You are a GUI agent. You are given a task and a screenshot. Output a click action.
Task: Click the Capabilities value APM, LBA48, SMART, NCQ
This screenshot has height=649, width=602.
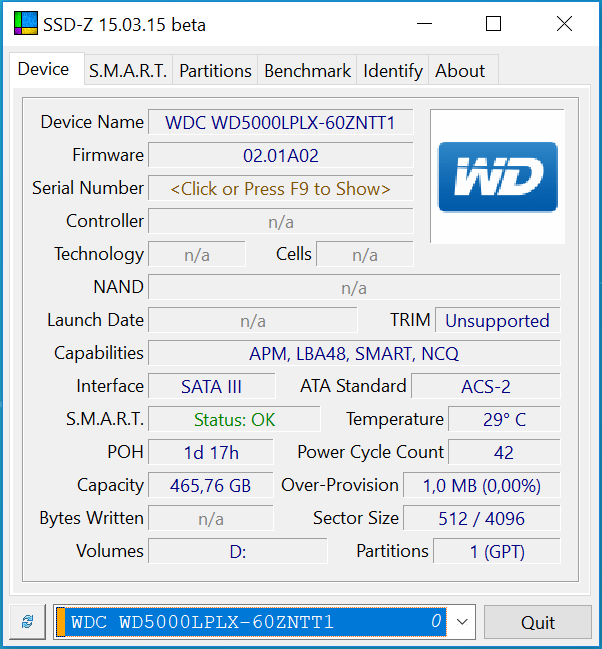(x=354, y=354)
